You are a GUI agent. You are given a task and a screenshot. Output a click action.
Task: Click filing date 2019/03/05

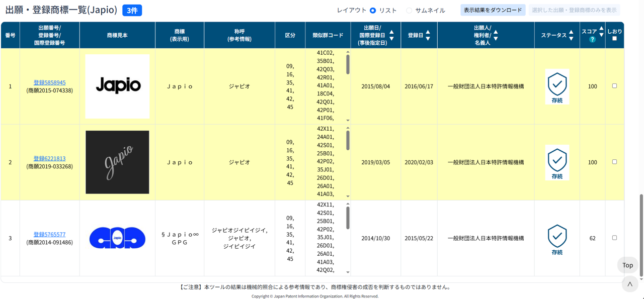click(375, 162)
